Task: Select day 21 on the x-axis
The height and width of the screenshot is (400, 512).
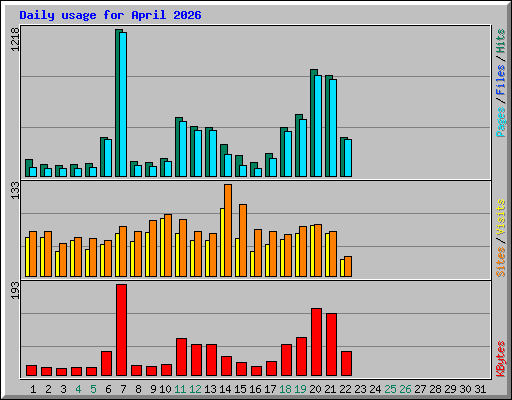Action: [331, 389]
